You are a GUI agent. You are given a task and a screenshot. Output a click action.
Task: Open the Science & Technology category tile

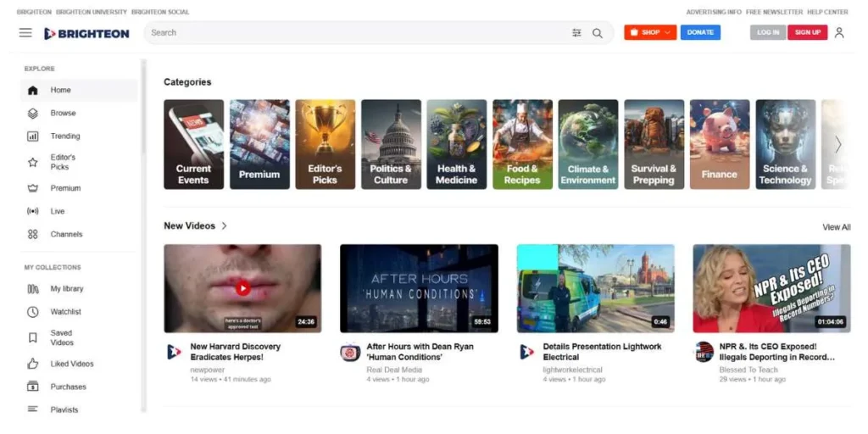[x=786, y=144]
